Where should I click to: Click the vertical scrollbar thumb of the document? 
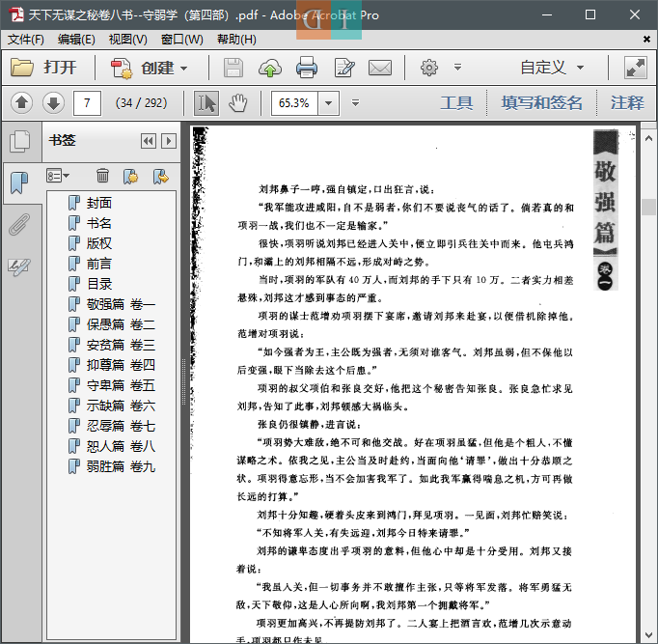pyautogui.click(x=648, y=207)
